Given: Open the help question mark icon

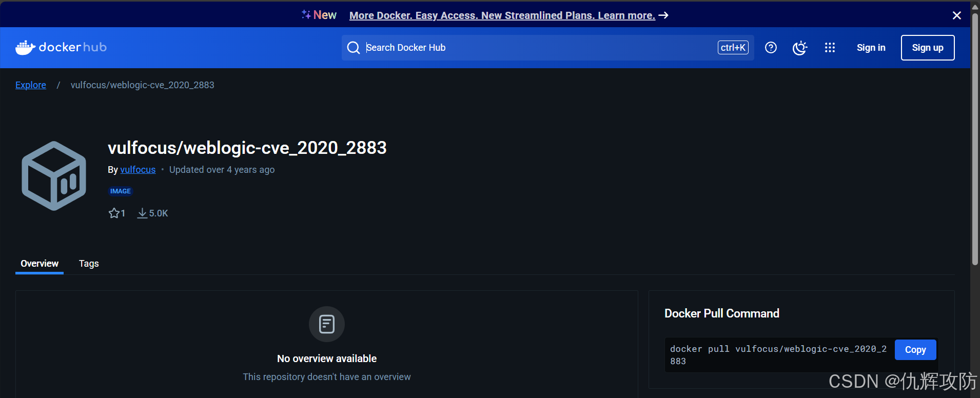Looking at the screenshot, I should coord(771,48).
